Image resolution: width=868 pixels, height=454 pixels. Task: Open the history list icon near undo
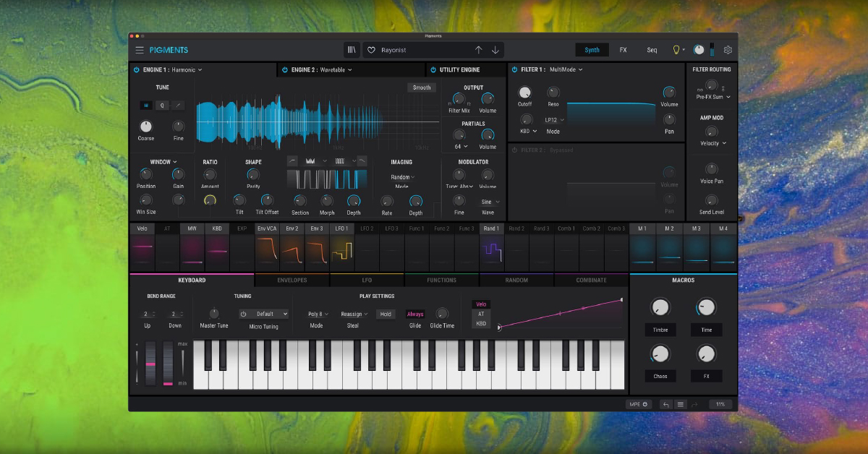(x=681, y=405)
